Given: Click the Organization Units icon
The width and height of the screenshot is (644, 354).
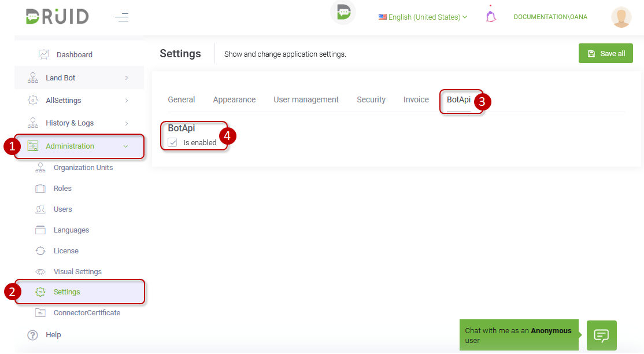Looking at the screenshot, I should click(x=40, y=167).
